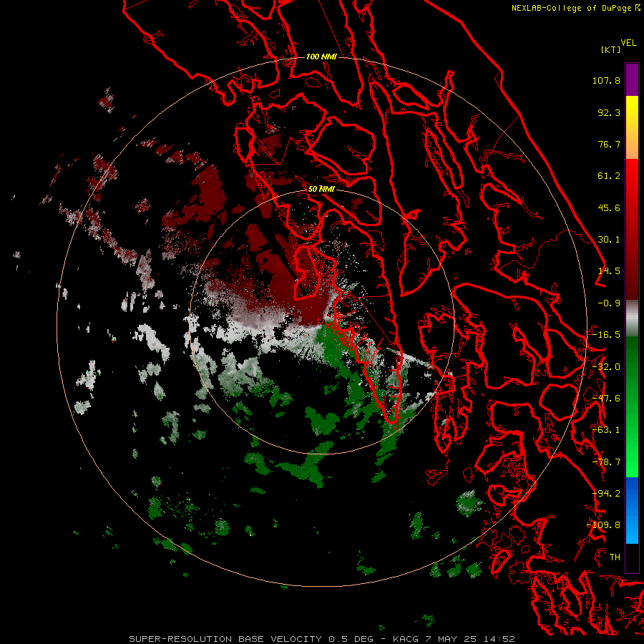644x644 pixels.
Task: Select the 30.1 scale value
Action: (x=609, y=240)
